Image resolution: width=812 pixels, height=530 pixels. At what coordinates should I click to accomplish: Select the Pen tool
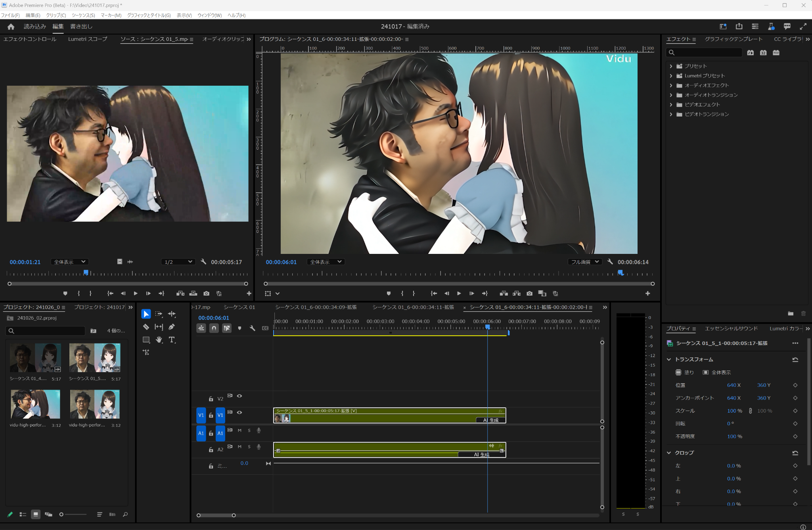tap(172, 327)
